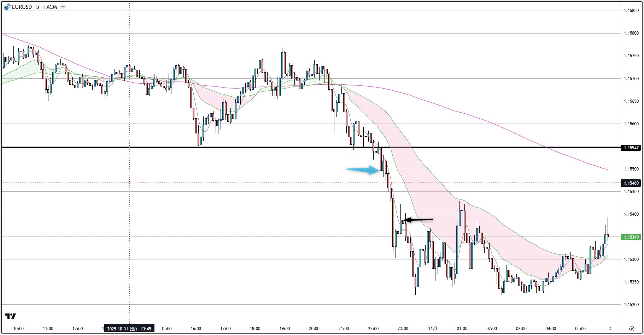
Task: Open the chart settings gear icon
Action: tap(632, 329)
